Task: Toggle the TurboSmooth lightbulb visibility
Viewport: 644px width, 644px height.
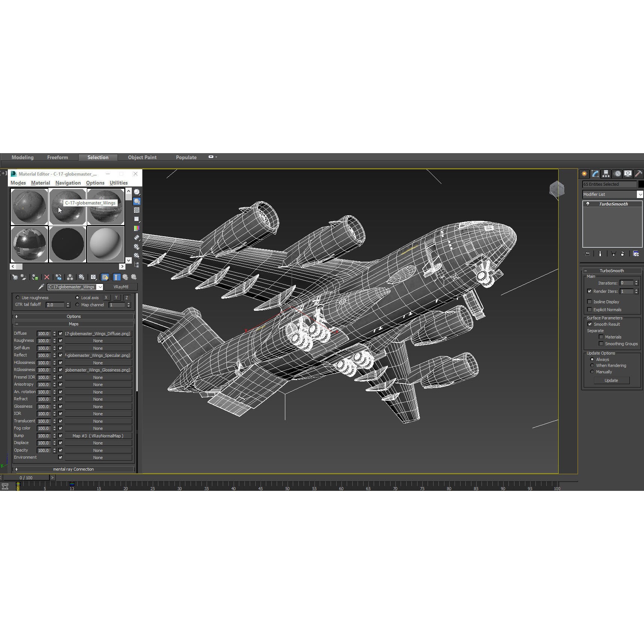Action: tap(588, 204)
